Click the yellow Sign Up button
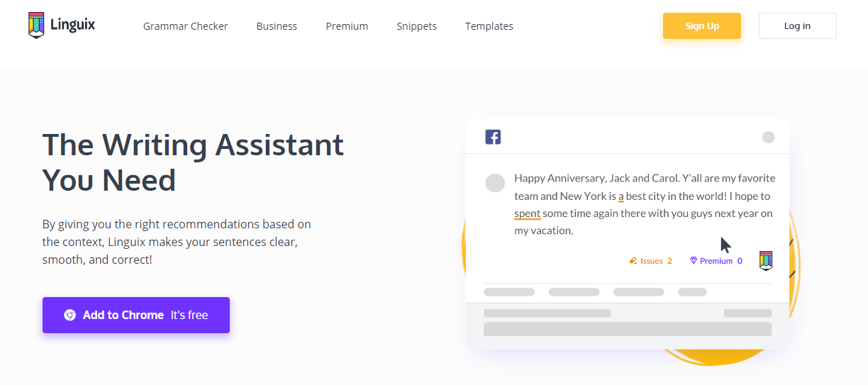Screen dimensions: 868x385 (x=702, y=26)
